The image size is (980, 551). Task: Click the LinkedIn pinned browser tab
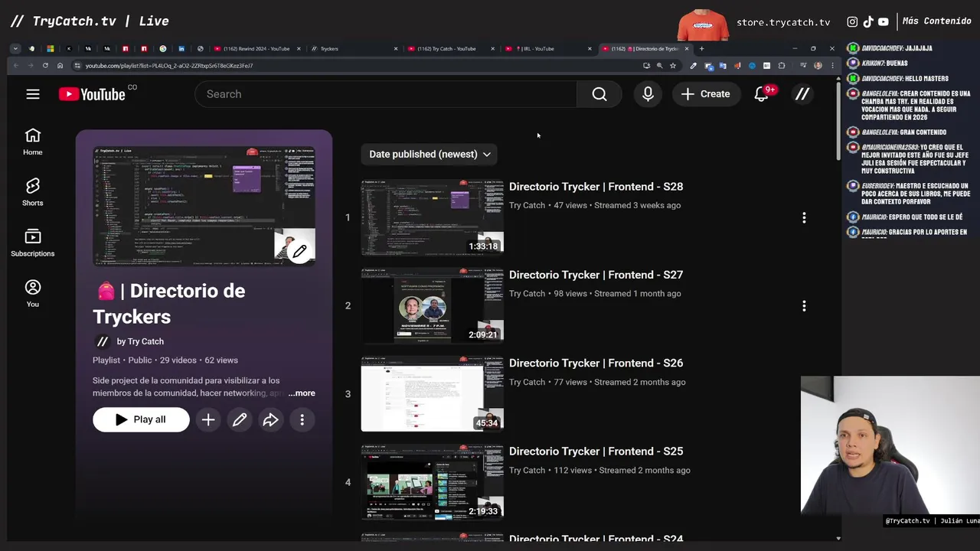(x=181, y=49)
